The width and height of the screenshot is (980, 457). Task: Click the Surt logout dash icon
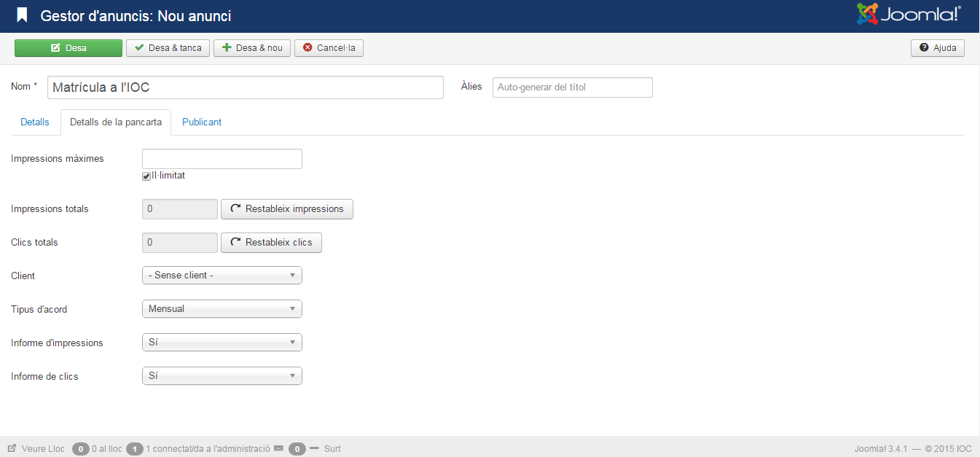315,448
